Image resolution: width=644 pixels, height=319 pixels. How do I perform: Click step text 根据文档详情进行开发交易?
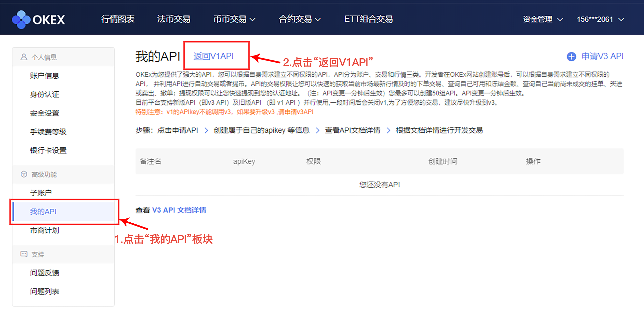point(439,130)
